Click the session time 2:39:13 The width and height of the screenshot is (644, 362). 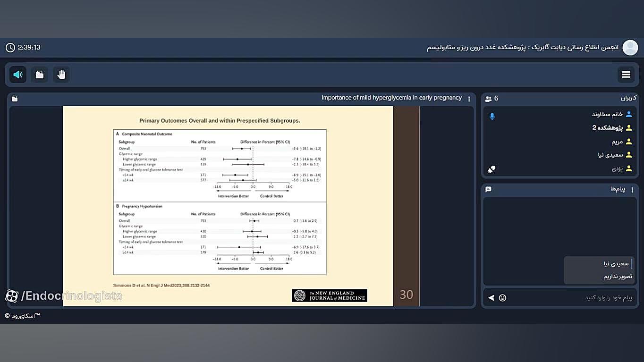tap(29, 48)
